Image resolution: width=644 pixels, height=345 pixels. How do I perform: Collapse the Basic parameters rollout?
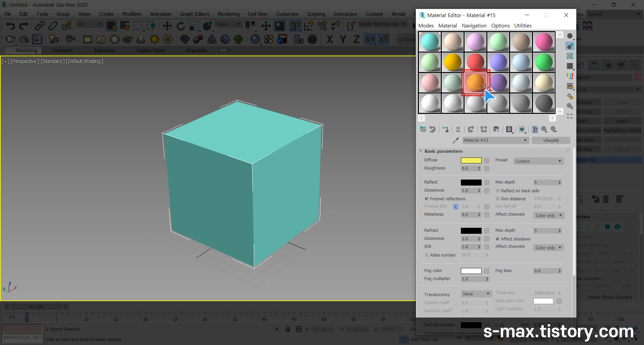[421, 151]
